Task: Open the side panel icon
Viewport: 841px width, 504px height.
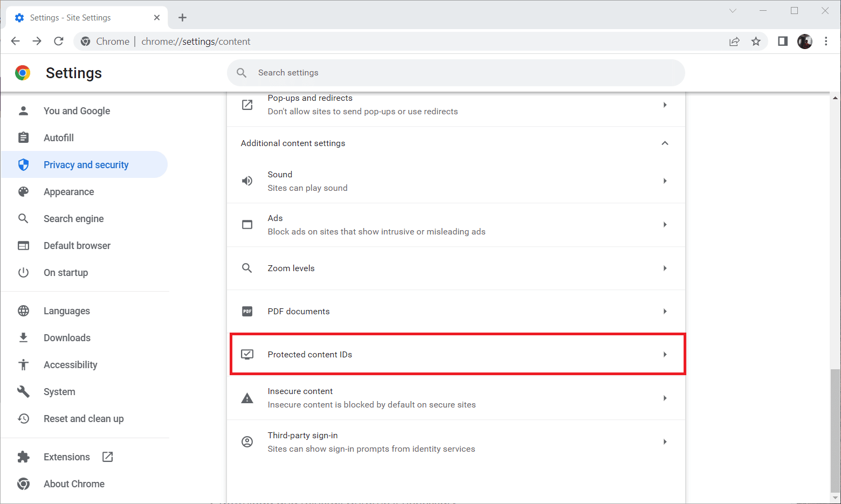Action: [x=783, y=41]
